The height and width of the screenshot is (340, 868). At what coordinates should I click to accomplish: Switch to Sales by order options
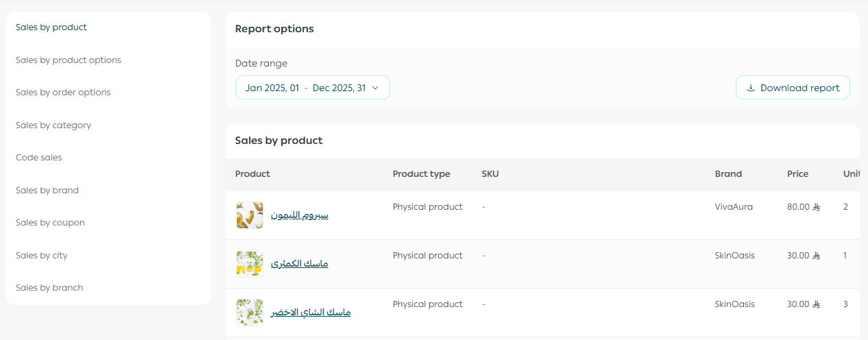click(63, 93)
